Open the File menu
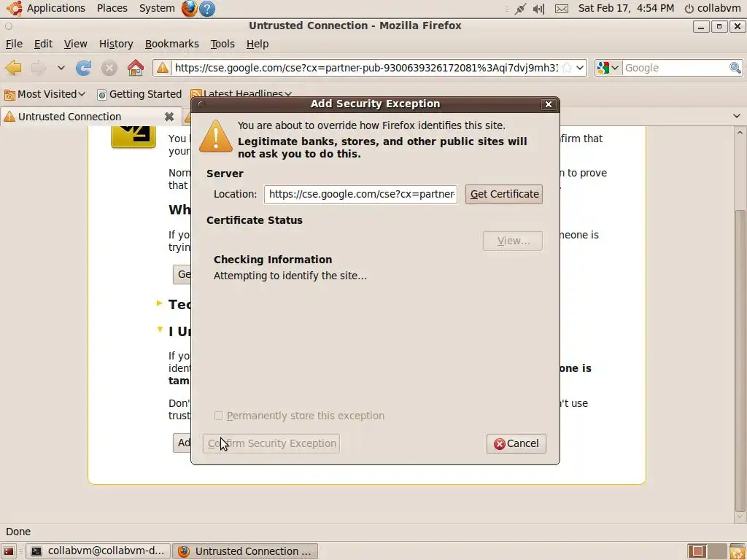 point(14,44)
